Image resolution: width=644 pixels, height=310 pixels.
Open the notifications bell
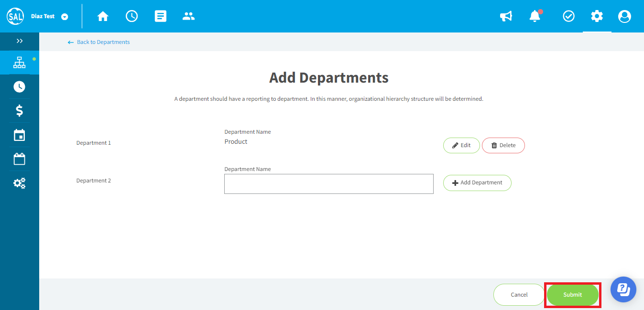click(x=535, y=16)
